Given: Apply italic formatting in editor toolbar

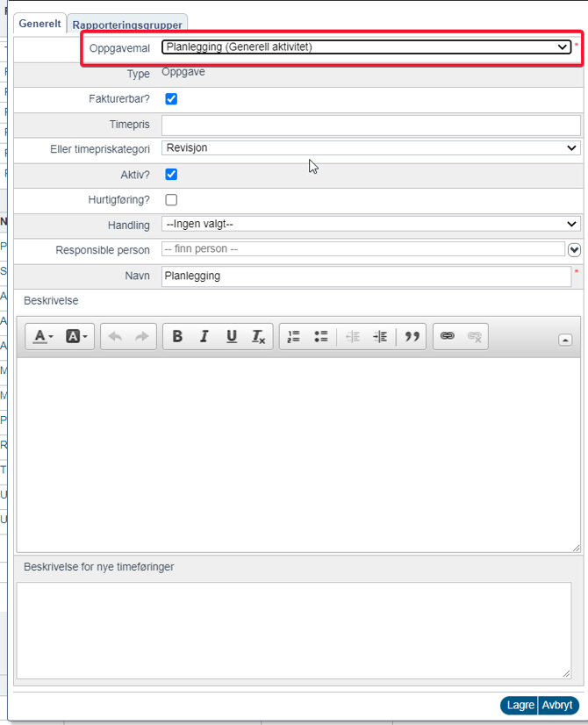Looking at the screenshot, I should click(x=204, y=337).
